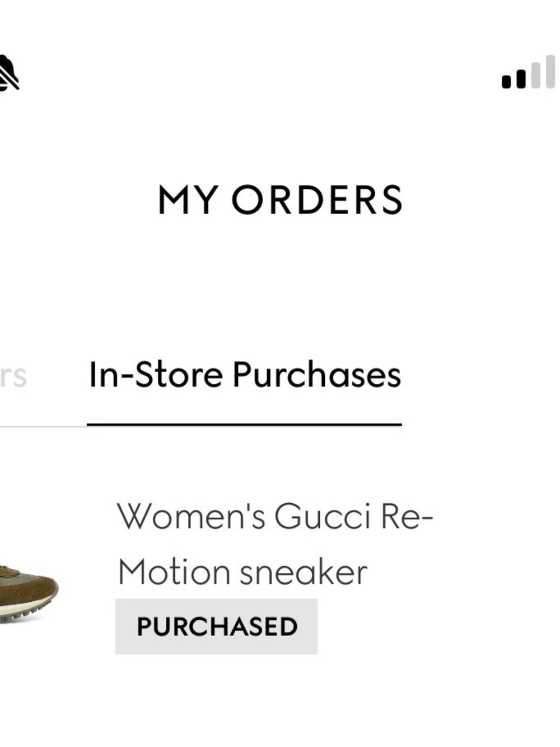Click the PURCHASED status badge
The width and height of the screenshot is (560, 747).
click(x=216, y=627)
